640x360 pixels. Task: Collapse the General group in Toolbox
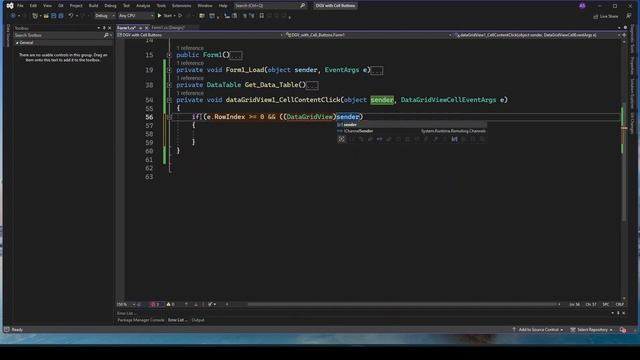point(17,42)
